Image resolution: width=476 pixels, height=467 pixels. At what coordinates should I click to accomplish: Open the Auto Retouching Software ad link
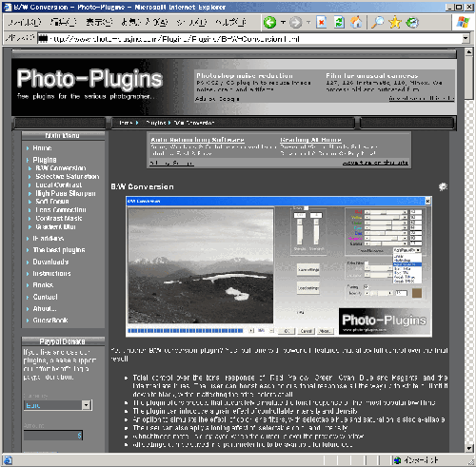click(197, 140)
